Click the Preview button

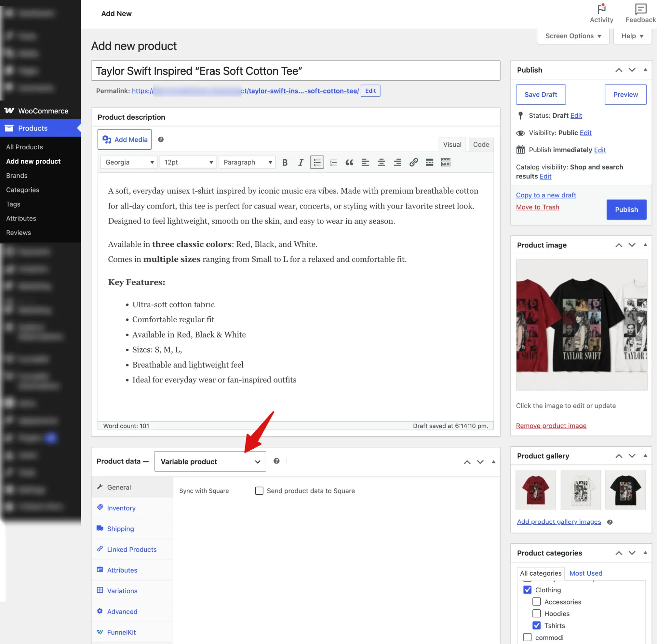625,95
